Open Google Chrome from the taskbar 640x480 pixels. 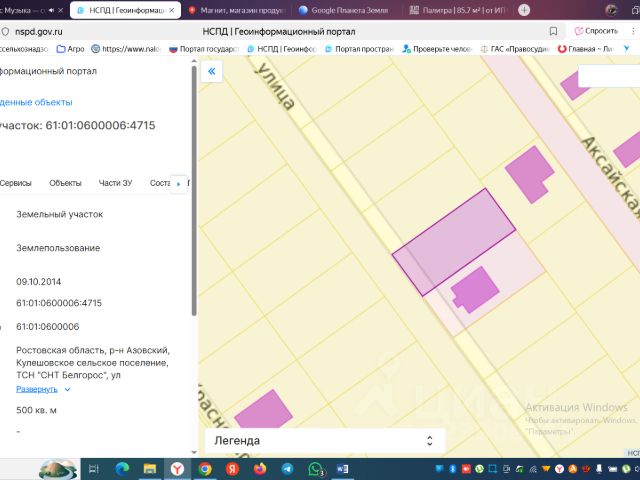point(205,469)
